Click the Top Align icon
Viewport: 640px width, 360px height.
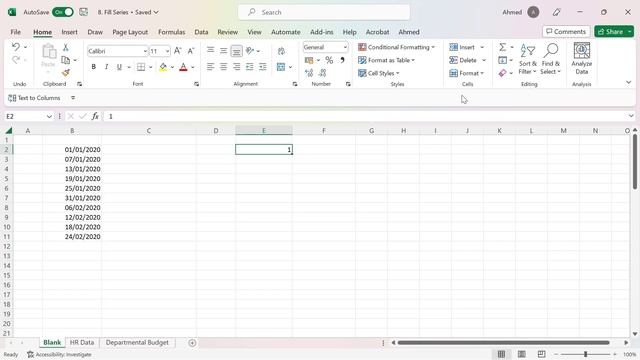click(x=210, y=51)
